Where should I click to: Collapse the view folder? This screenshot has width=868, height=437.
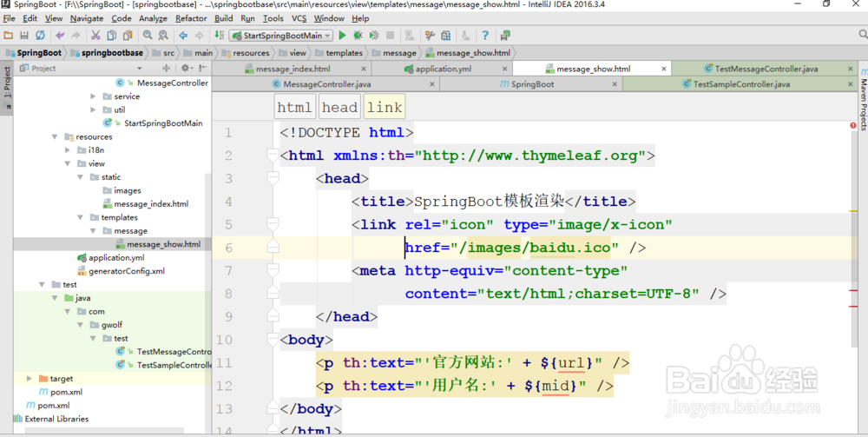[x=67, y=163]
